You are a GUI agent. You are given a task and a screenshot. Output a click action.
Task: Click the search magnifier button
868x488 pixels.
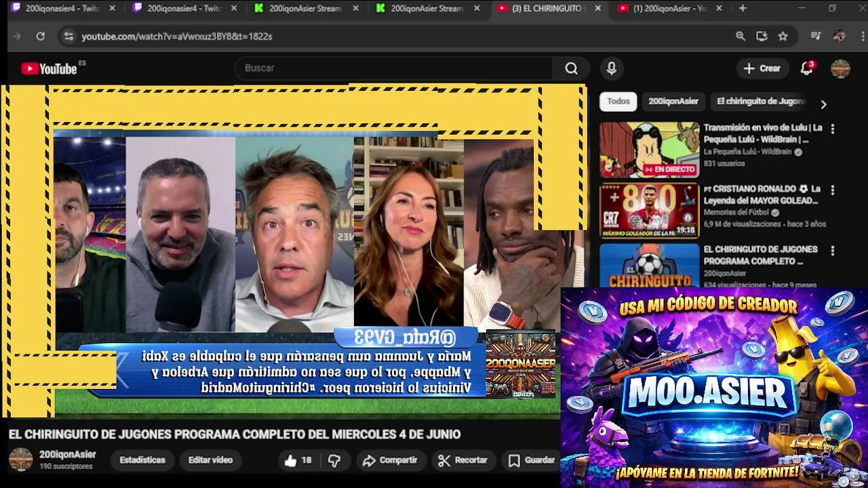click(x=572, y=68)
